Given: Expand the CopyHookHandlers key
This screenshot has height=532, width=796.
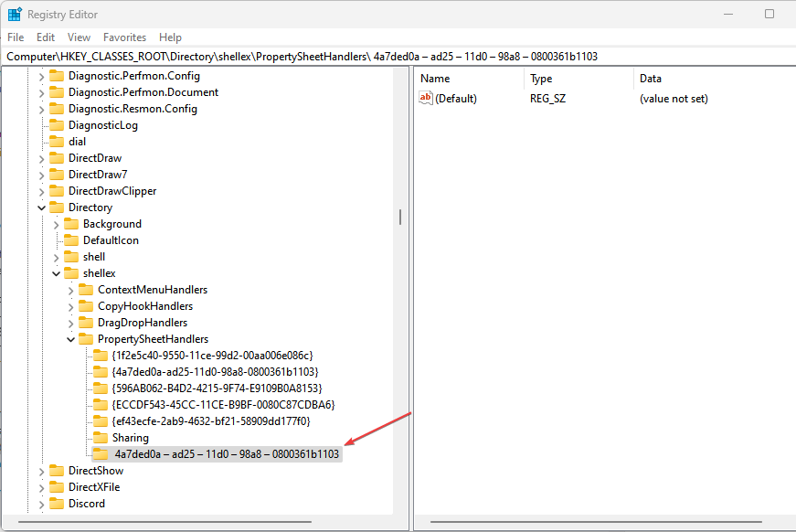Looking at the screenshot, I should (70, 306).
